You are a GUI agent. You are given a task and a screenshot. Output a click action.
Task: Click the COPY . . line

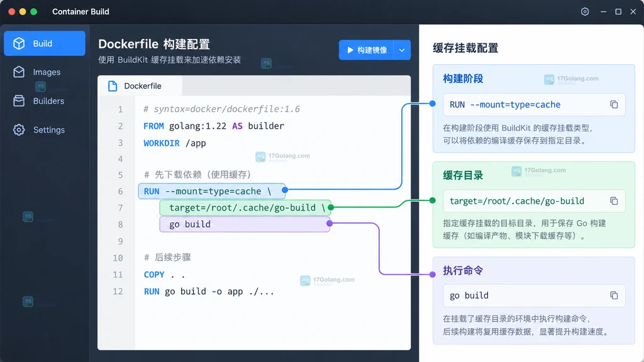pyautogui.click(x=164, y=275)
